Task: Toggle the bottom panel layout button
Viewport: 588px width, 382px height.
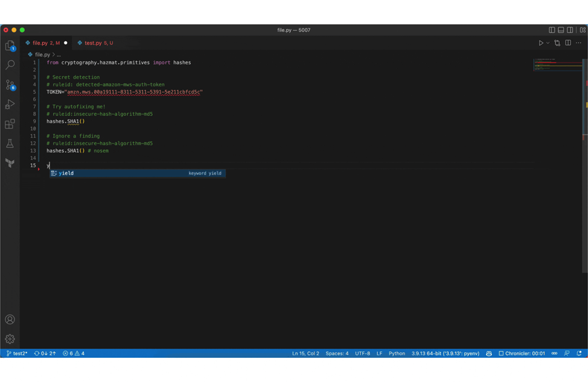Action: (x=561, y=30)
